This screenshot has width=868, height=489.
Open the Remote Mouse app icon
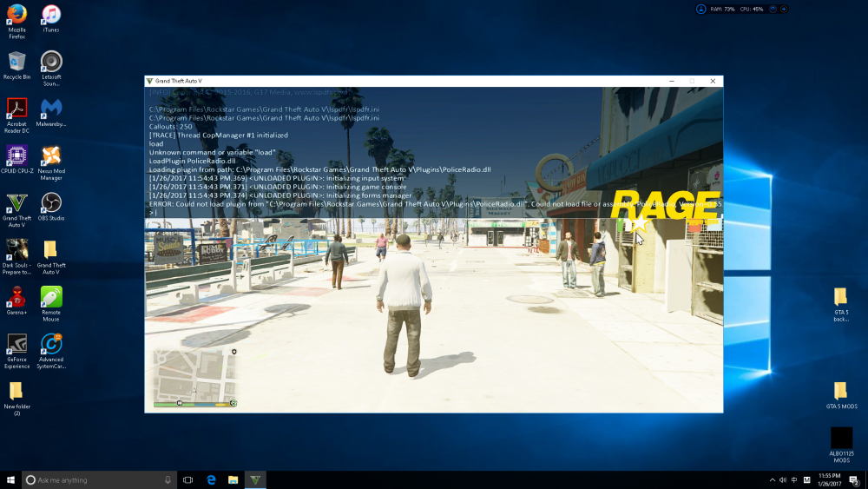pyautogui.click(x=51, y=304)
